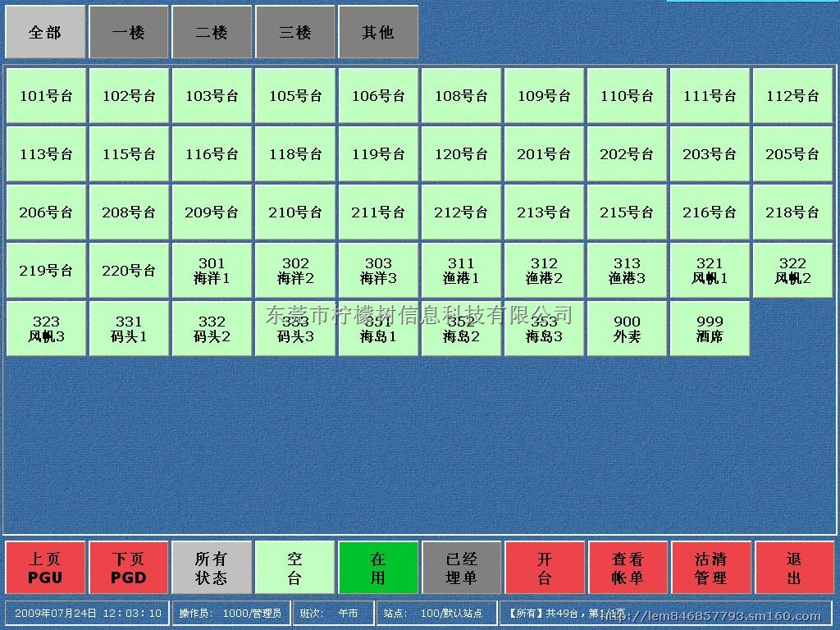840x630 pixels.
Task: Select room 322 风帆2
Action: pos(792,271)
